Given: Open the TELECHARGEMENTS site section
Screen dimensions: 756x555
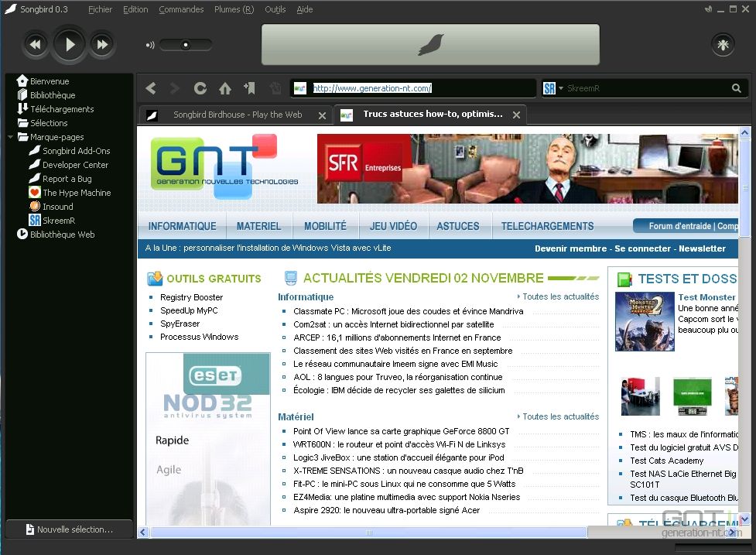Looking at the screenshot, I should pos(548,226).
